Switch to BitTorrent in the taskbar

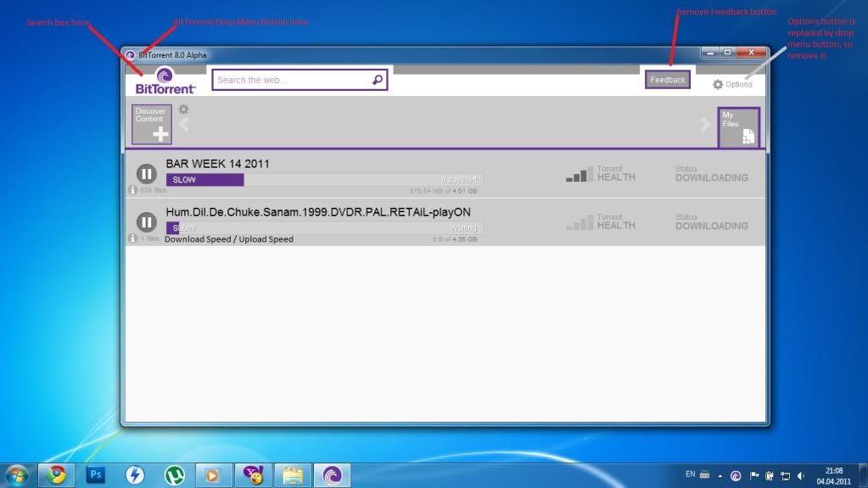(332, 475)
